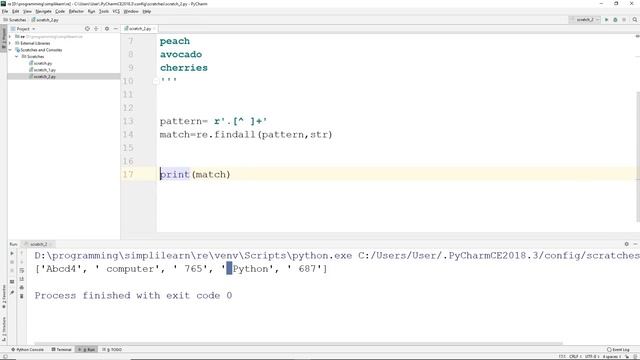Open the Help menu
The width and height of the screenshot is (640, 360).
(147, 11)
